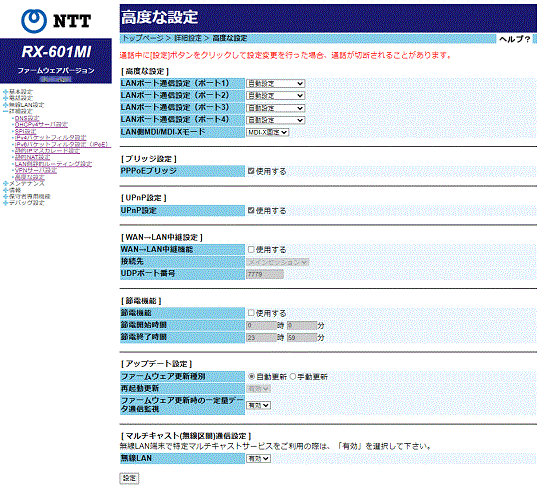Open the LAN側MDI/MDI-Xモード dropdown
Image resolution: width=540 pixels, height=490 pixels.
[267, 132]
